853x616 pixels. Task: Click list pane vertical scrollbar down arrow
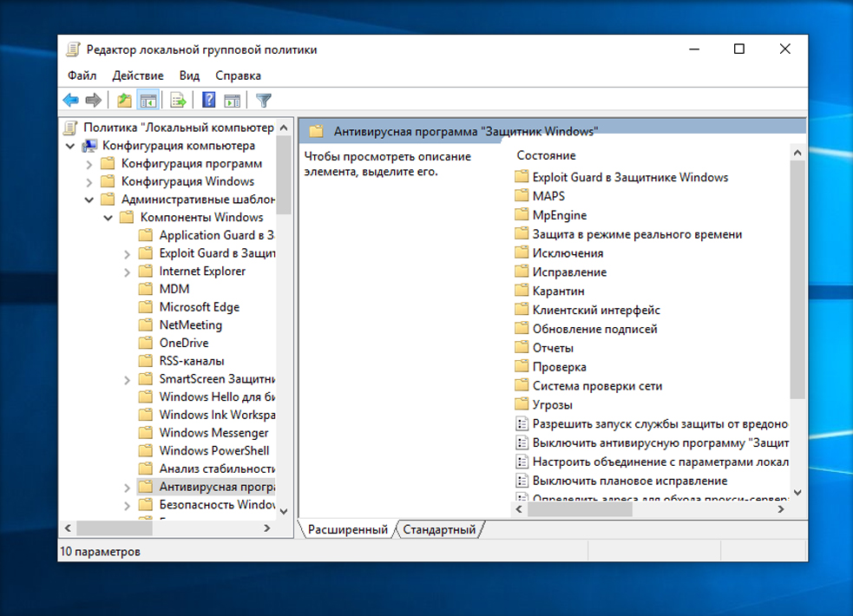point(797,493)
